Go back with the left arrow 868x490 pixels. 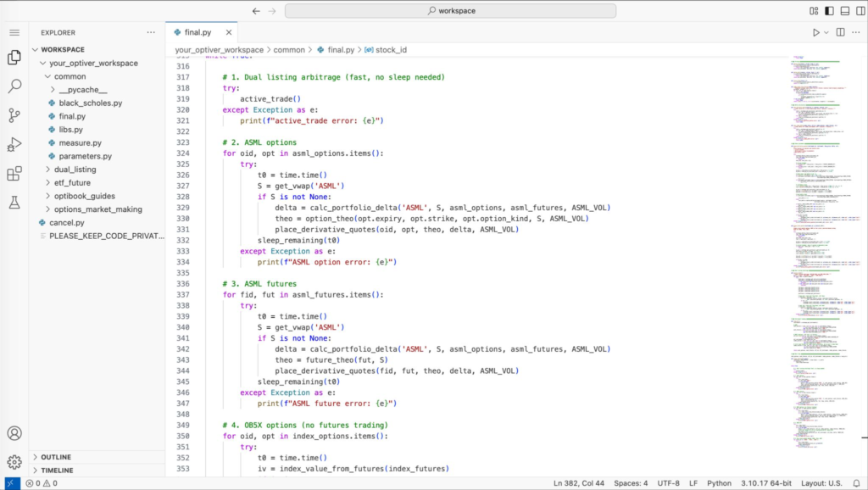click(x=256, y=10)
